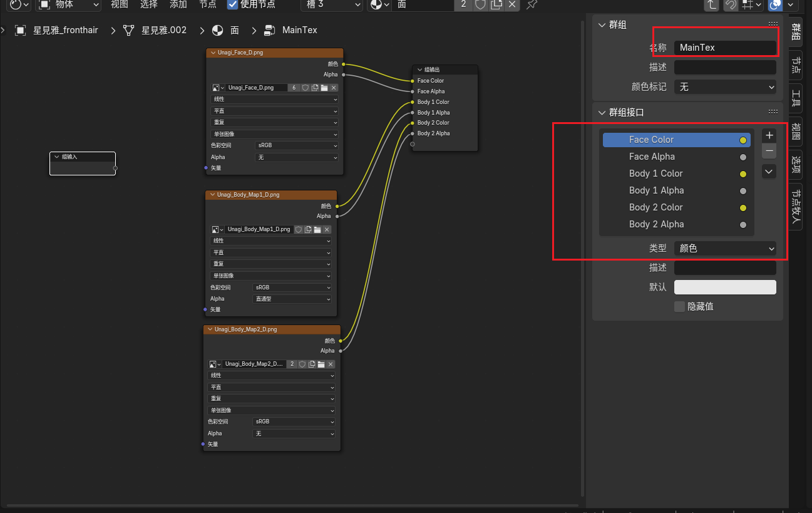Open the 颜色标记 color tag dropdown
The height and width of the screenshot is (513, 812).
pos(724,87)
